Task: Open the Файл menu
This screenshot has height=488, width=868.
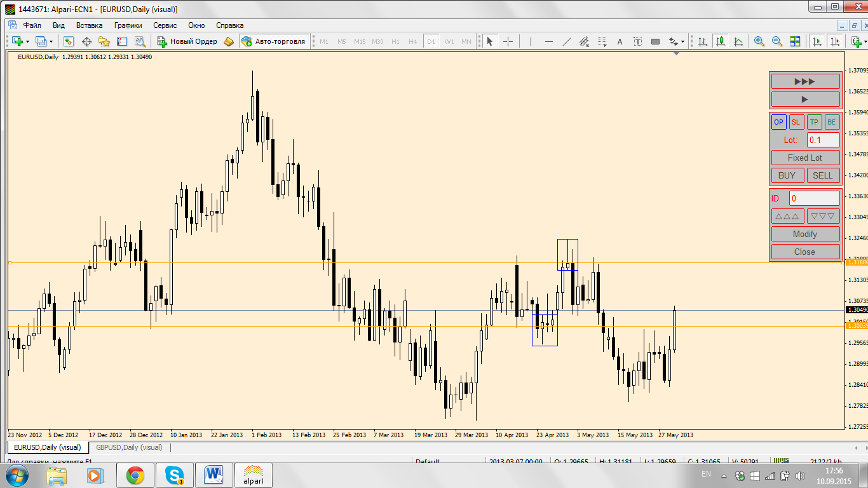Action: click(x=32, y=25)
